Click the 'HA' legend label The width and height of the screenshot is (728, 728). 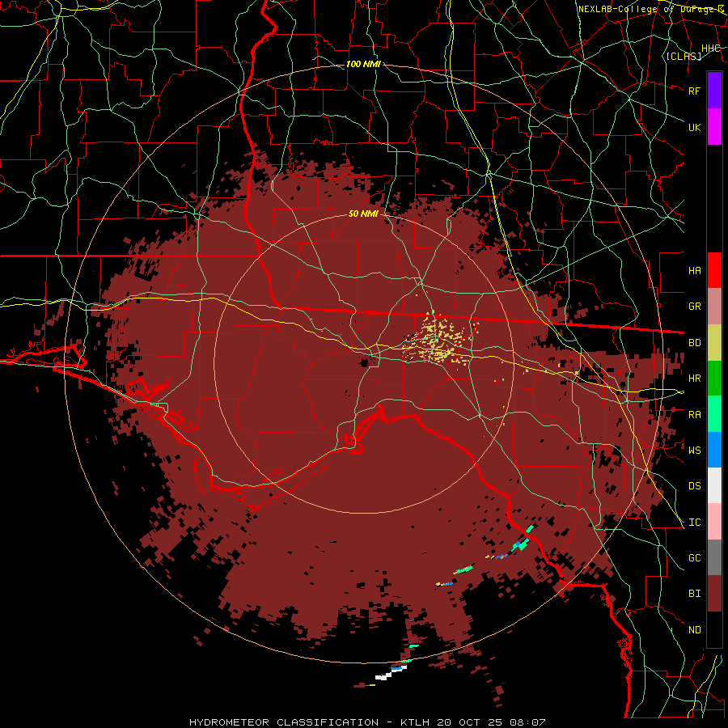pos(694,271)
